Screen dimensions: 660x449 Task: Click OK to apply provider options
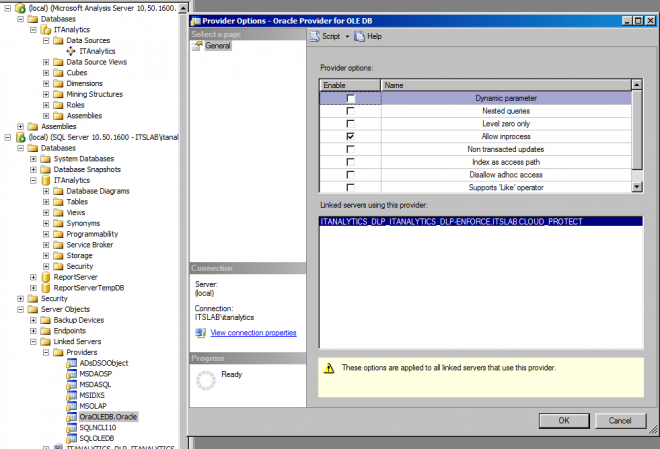564,420
